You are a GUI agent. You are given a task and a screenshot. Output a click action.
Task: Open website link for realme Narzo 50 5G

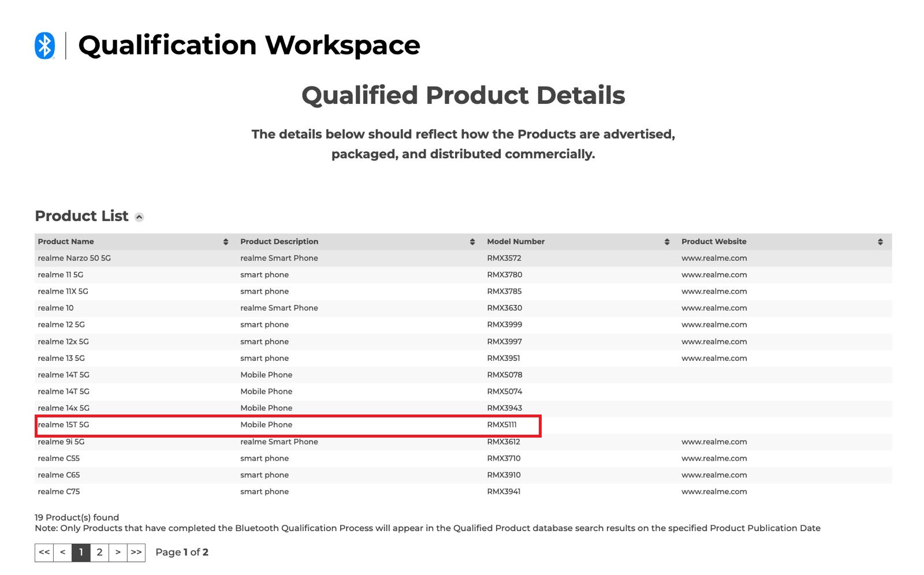coord(714,258)
